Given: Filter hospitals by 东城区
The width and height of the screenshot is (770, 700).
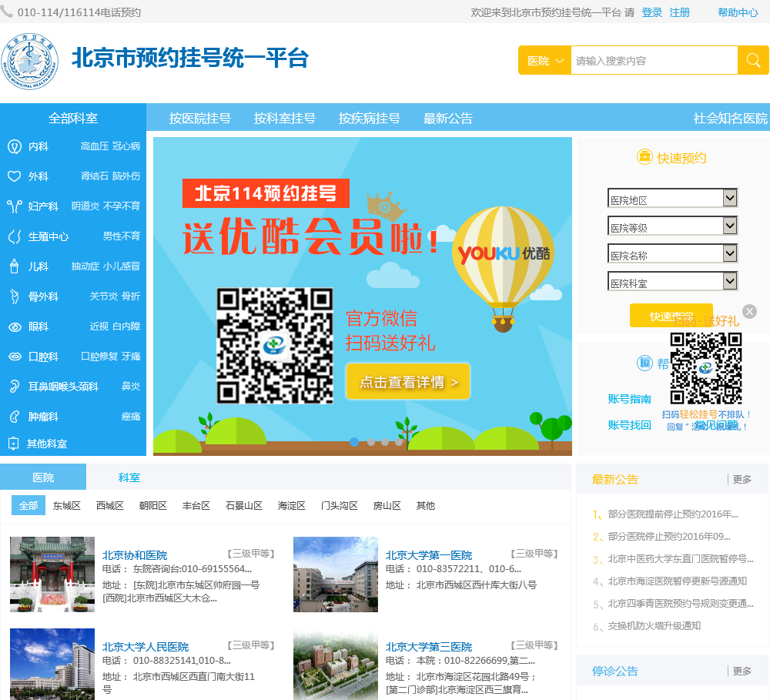Looking at the screenshot, I should pyautogui.click(x=67, y=505).
